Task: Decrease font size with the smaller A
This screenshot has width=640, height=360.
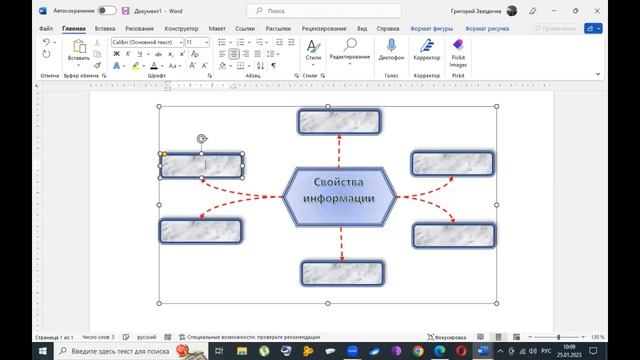Action: (205, 66)
